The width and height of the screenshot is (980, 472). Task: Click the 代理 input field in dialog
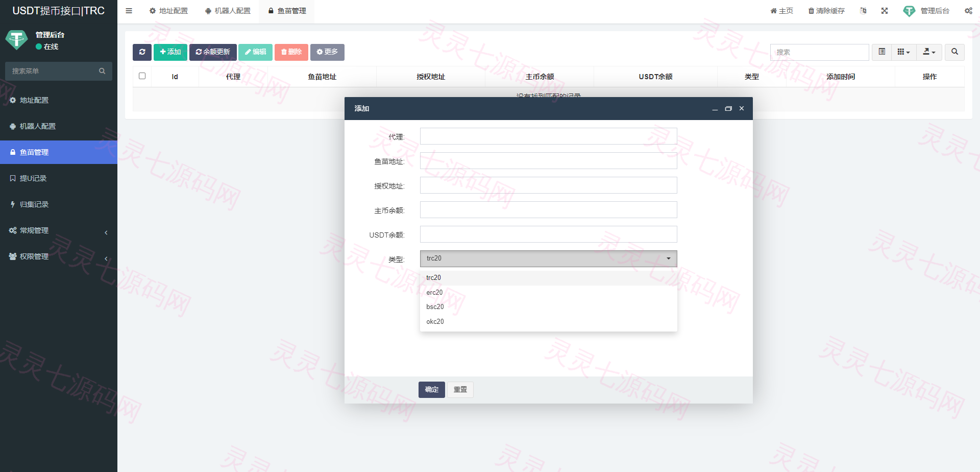[549, 136]
